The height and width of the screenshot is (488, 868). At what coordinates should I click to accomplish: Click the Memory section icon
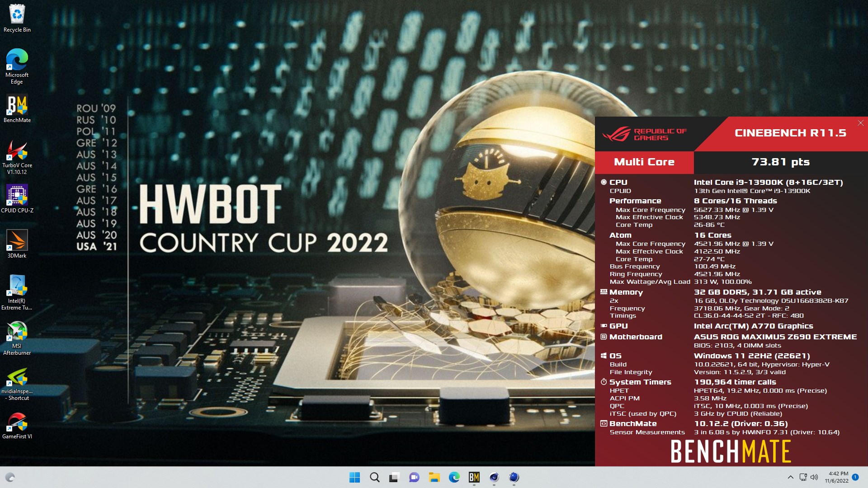604,292
